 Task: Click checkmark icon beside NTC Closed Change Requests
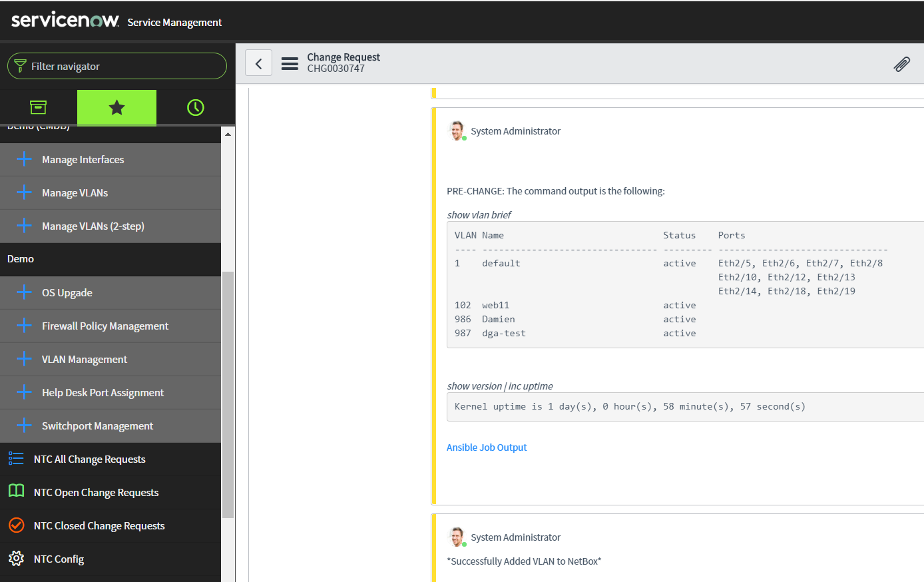point(16,525)
